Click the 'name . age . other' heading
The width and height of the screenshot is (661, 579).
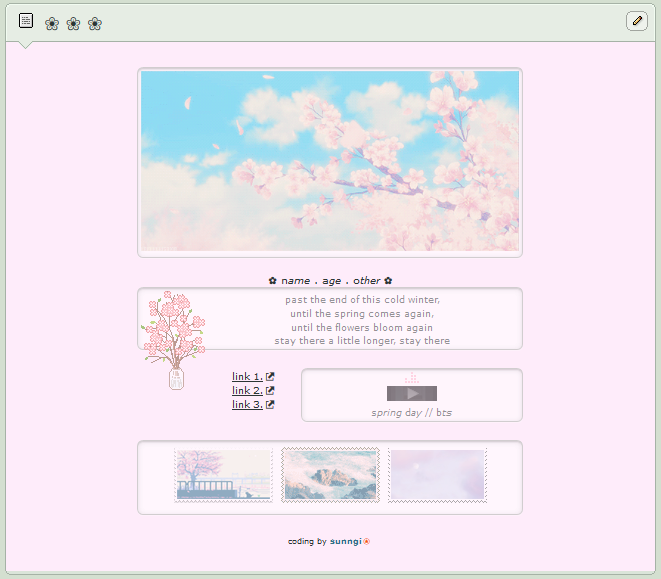(330, 281)
